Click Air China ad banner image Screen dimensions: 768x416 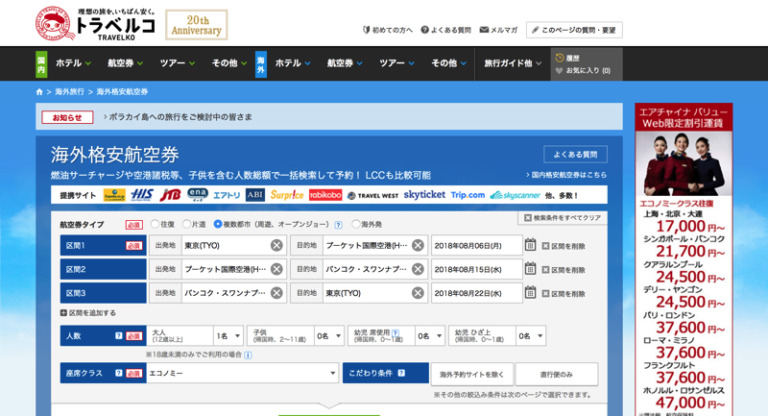(684, 260)
